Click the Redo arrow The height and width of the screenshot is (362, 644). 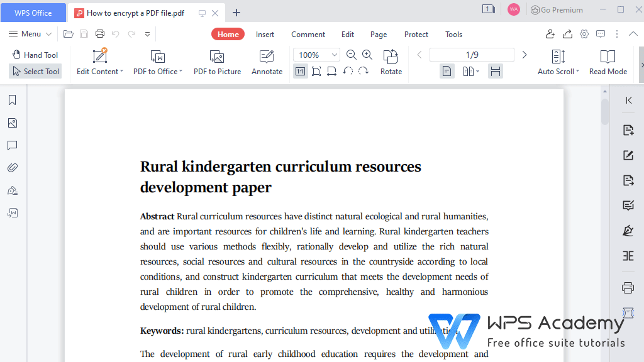(131, 34)
